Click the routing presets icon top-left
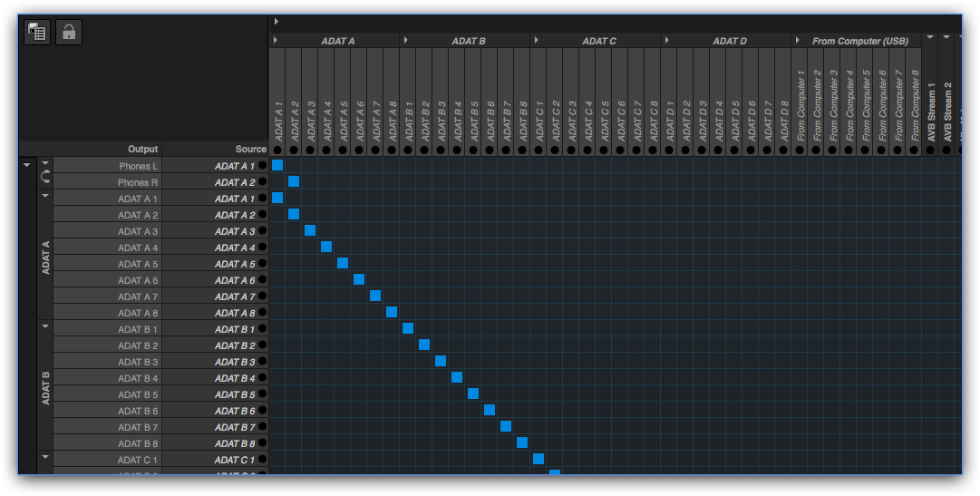The width and height of the screenshot is (980, 496). [37, 33]
